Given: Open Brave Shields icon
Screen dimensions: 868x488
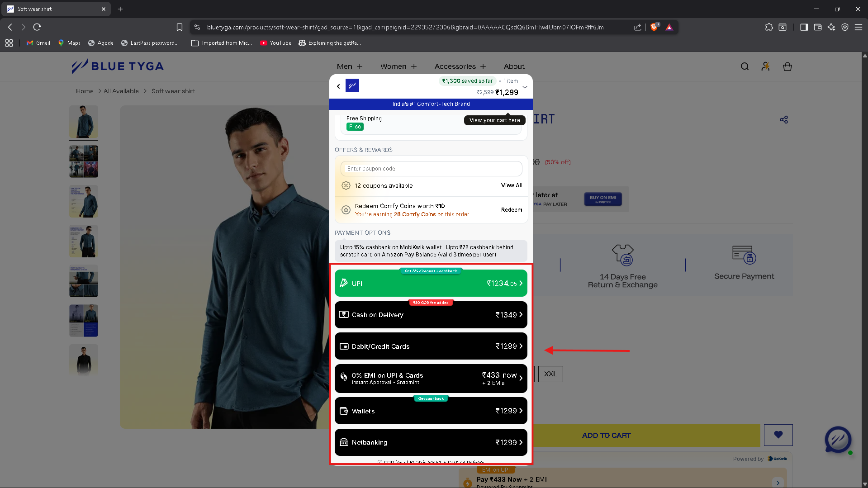Looking at the screenshot, I should pos(654,27).
